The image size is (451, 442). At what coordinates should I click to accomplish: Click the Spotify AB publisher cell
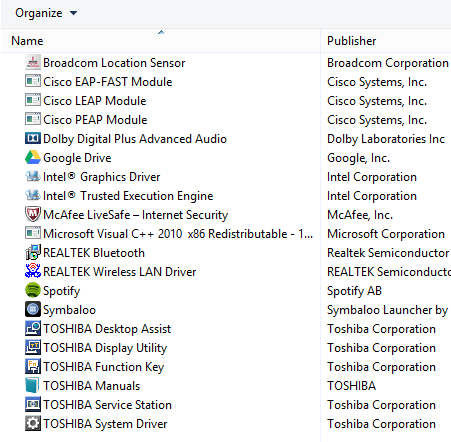[x=354, y=291]
